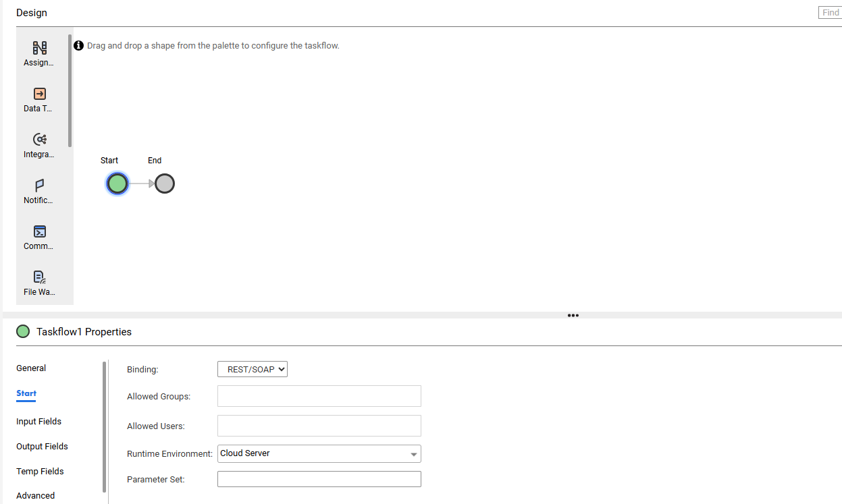Image resolution: width=842 pixels, height=504 pixels.
Task: Go to the Output Fields tab
Action: [x=42, y=447]
